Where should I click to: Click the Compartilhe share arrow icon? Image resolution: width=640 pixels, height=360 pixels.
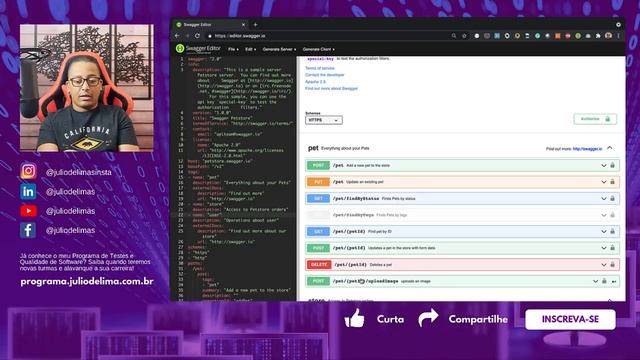pos(428,318)
